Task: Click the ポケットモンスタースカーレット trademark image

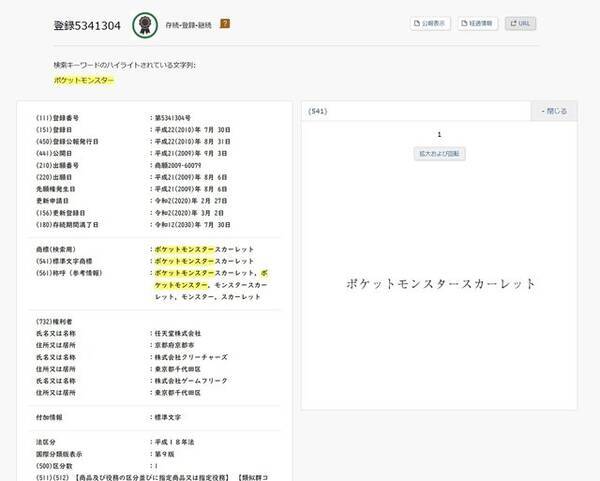Action: (x=439, y=284)
